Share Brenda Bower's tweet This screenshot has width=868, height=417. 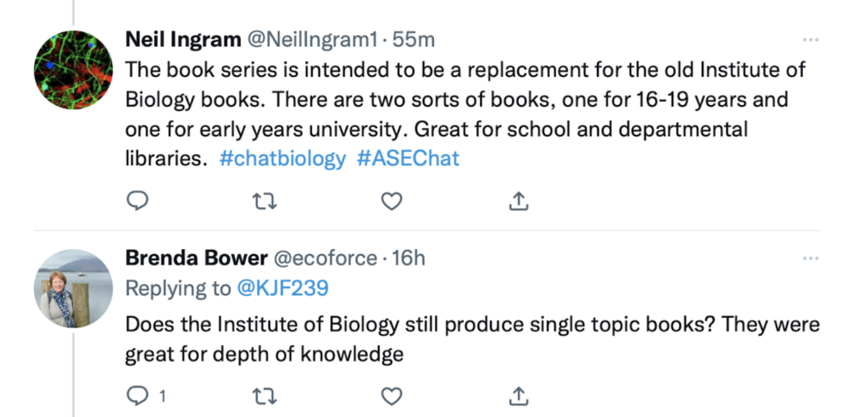point(518,396)
